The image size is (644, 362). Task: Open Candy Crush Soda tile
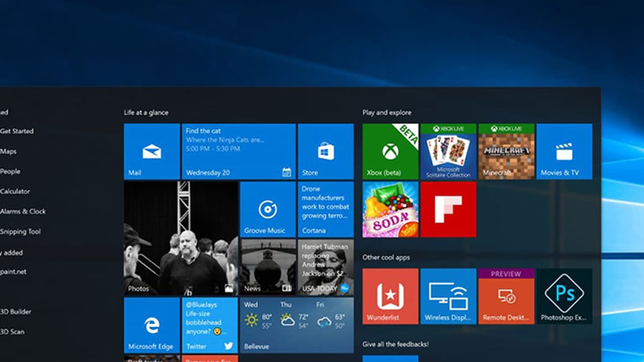[x=390, y=209]
